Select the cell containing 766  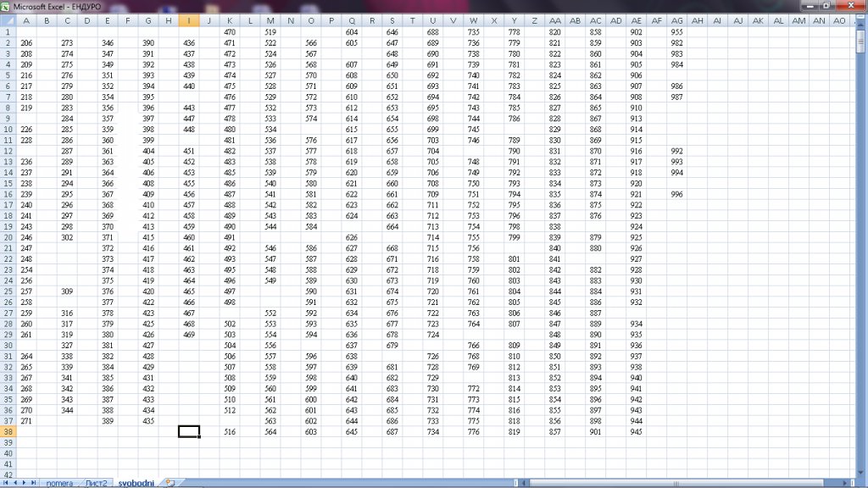tap(473, 346)
